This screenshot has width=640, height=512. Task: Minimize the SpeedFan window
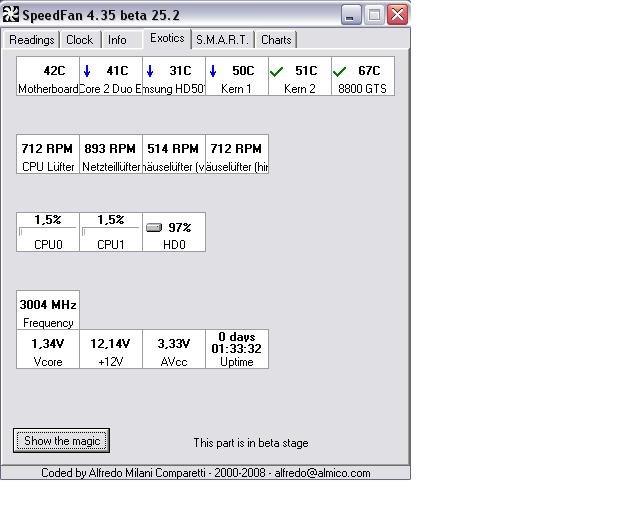351,15
